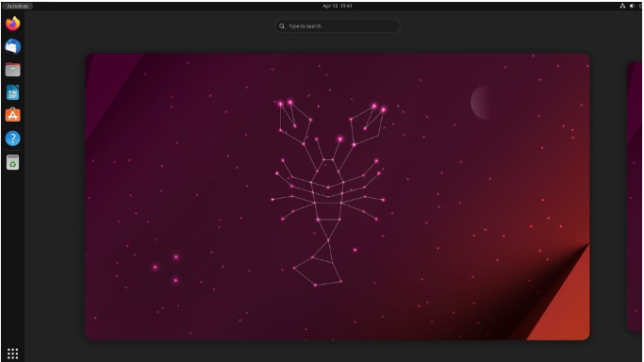The height and width of the screenshot is (362, 644).
Task: Open the Files manager icon
Action: [x=13, y=70]
